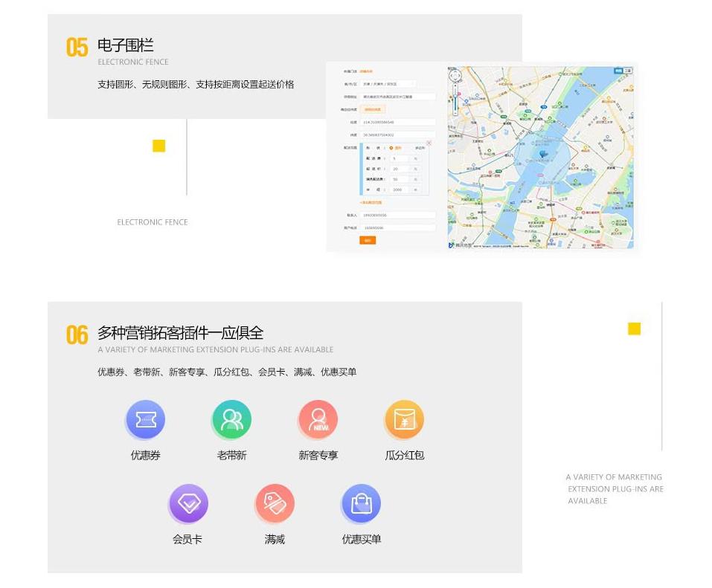The height and width of the screenshot is (588, 712).
Task: Close the delivery range panel
Action: [429, 143]
